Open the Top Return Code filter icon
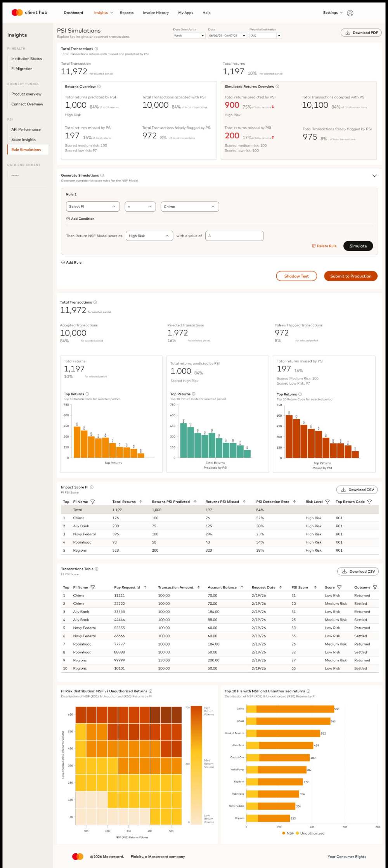 pyautogui.click(x=369, y=502)
